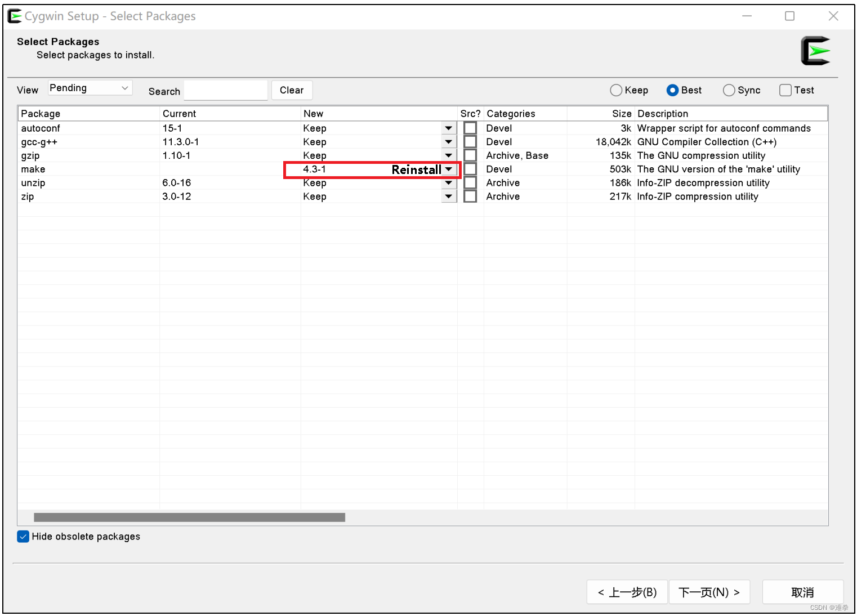Image resolution: width=857 pixels, height=616 pixels.
Task: Click the Categories column header
Action: (x=525, y=113)
